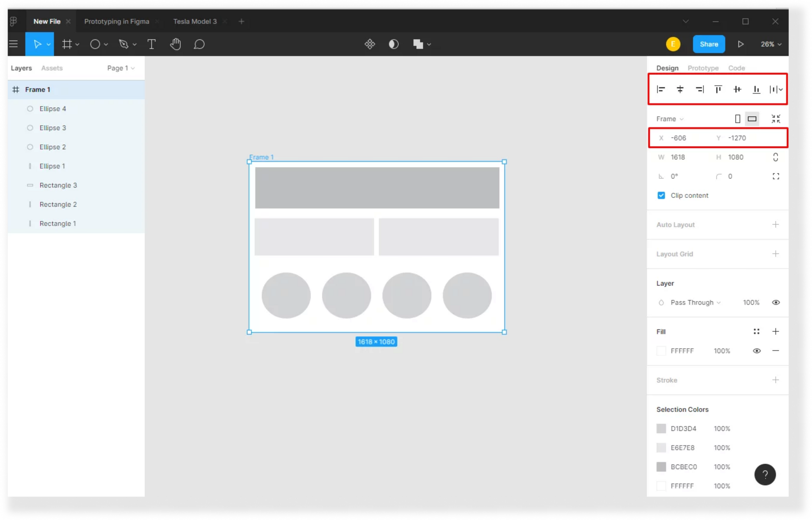
Task: Select the Text tool
Action: click(151, 44)
